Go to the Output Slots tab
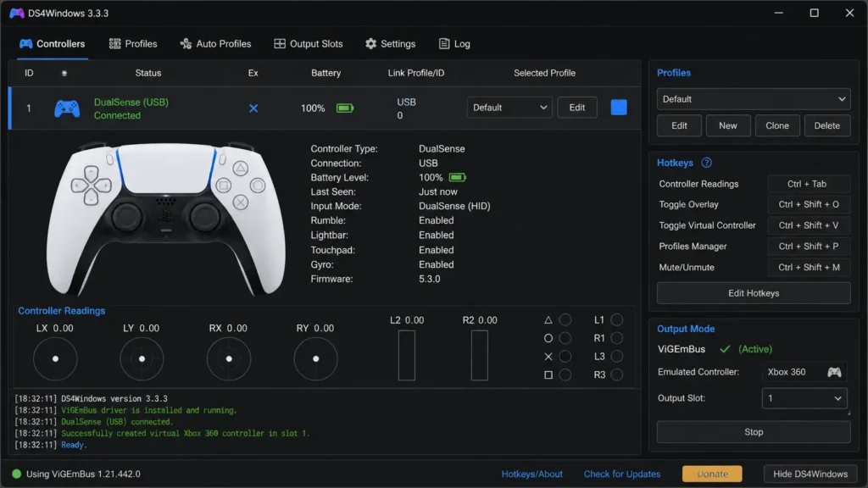 [x=309, y=44]
